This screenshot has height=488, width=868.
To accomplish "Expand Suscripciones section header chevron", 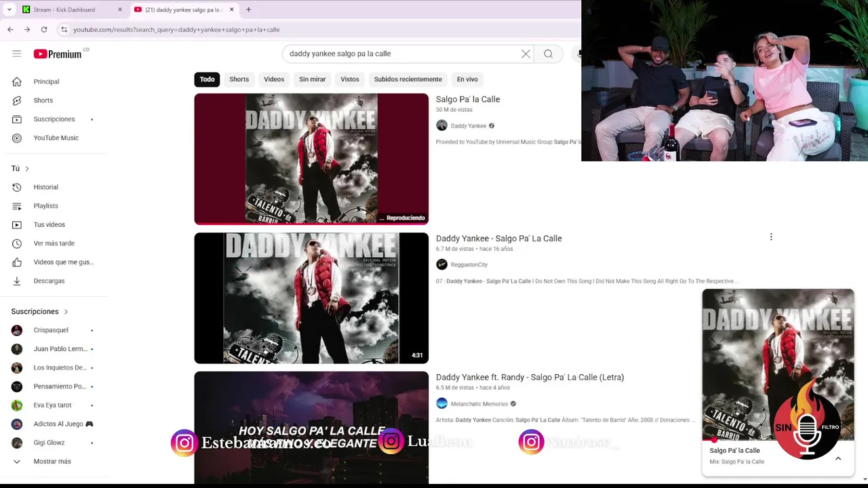I will 66,312.
